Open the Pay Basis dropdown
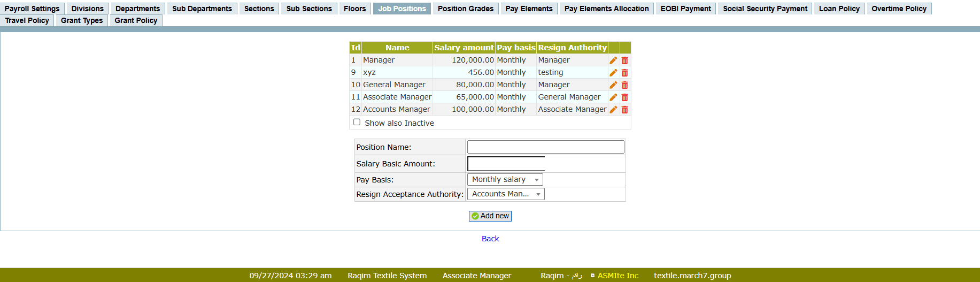Image resolution: width=980 pixels, height=282 pixels. (505, 180)
